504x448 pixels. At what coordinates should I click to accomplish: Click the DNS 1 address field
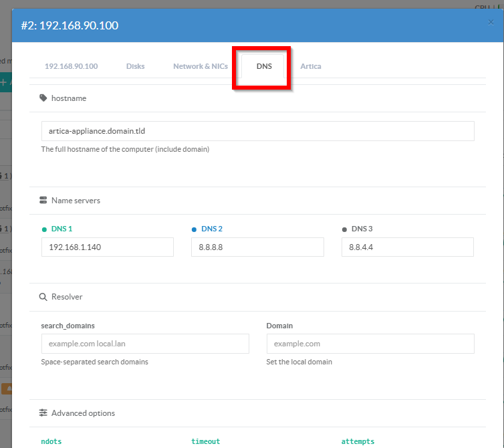coord(107,247)
